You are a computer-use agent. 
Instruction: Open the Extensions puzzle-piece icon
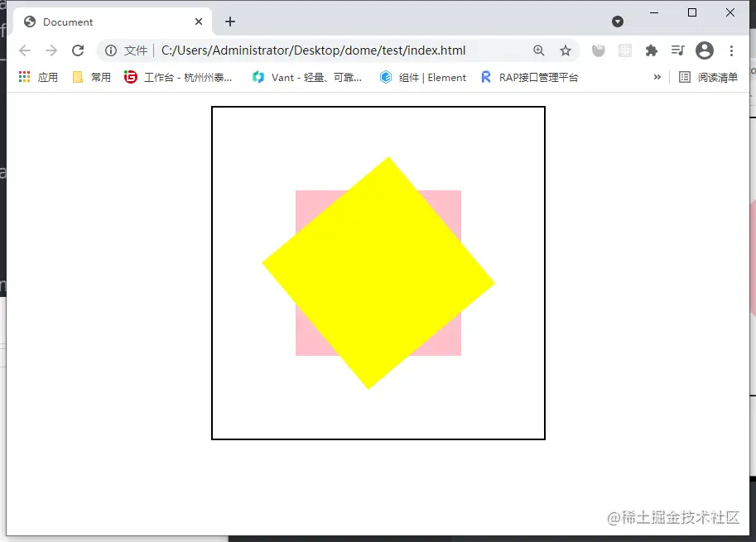652,50
